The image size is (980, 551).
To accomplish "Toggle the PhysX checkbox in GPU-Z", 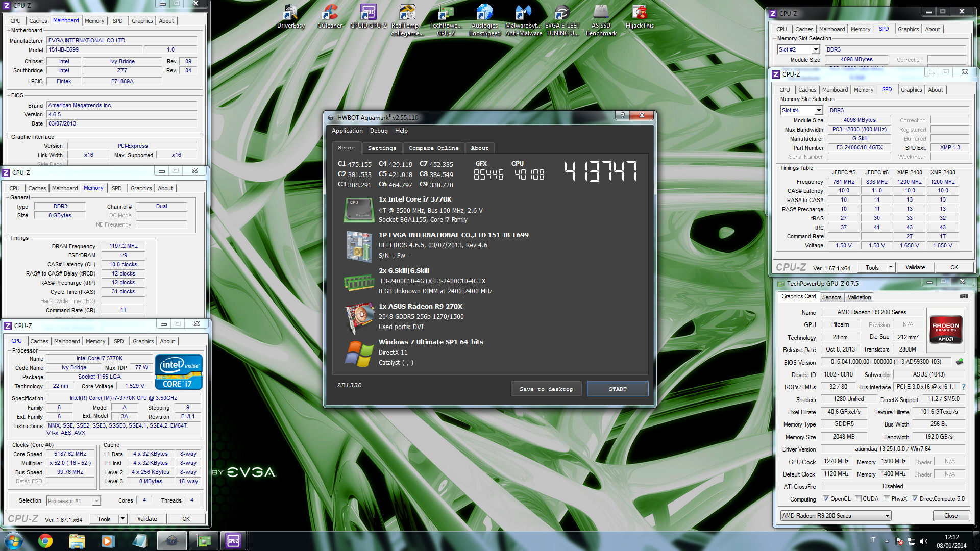I will (x=887, y=499).
